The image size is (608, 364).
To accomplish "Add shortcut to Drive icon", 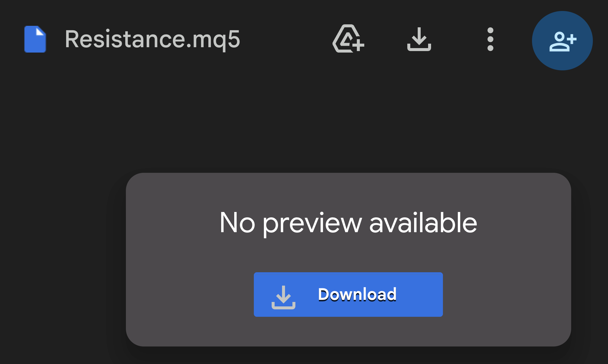I will point(348,39).
